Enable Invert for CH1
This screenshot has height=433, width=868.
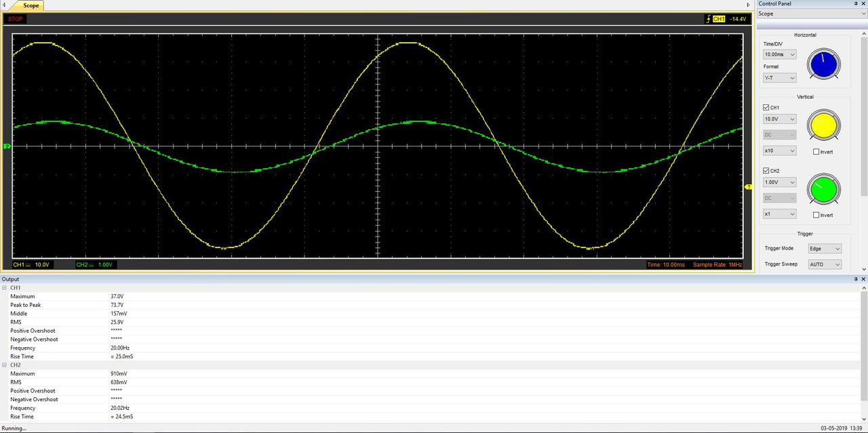pyautogui.click(x=816, y=152)
